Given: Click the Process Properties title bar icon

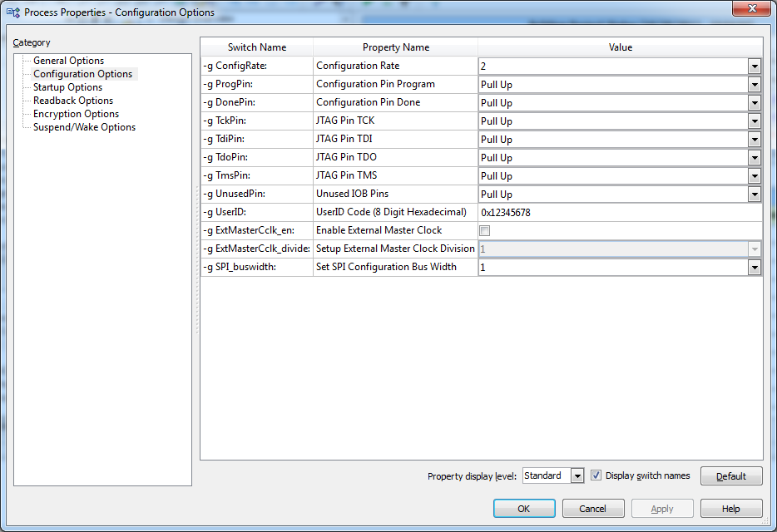Looking at the screenshot, I should click(12, 12).
